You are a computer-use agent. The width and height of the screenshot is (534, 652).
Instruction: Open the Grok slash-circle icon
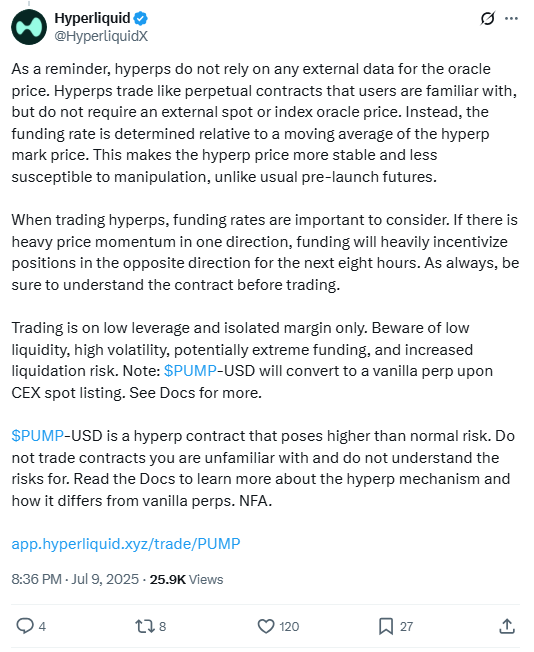(487, 19)
